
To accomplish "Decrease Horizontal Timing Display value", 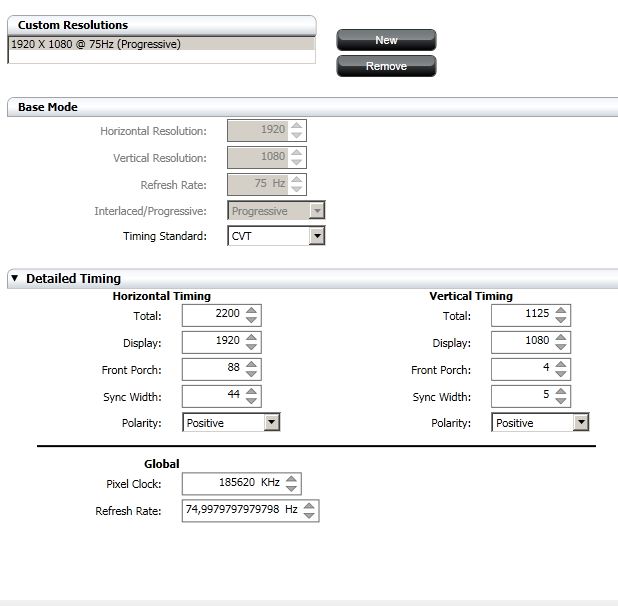I will tap(251, 347).
